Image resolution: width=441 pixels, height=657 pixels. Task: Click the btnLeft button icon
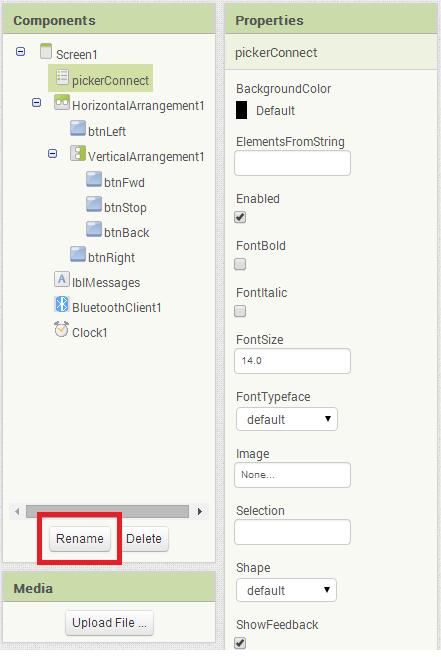78,128
